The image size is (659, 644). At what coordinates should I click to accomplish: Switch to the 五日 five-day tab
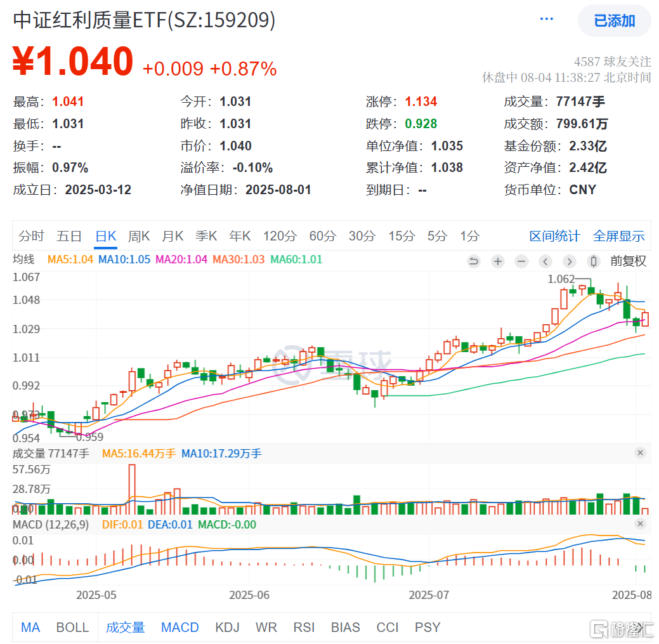(x=69, y=236)
